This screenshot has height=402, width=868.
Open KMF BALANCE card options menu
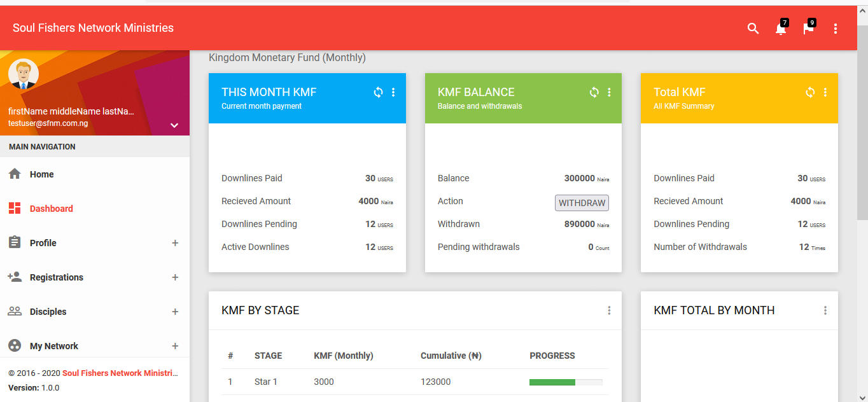(x=609, y=92)
